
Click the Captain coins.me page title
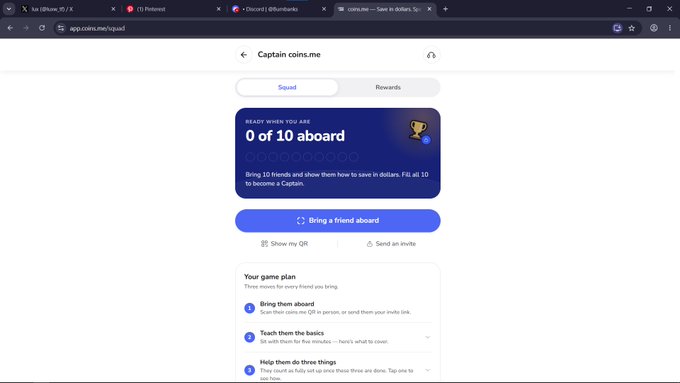(289, 55)
